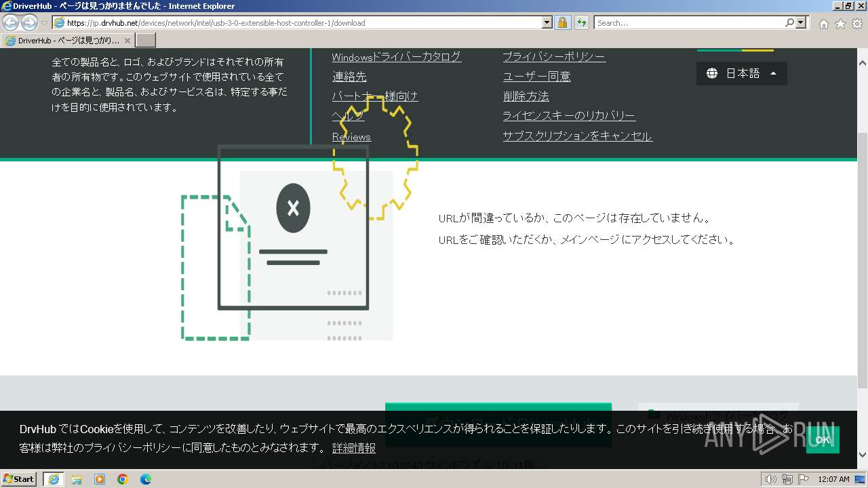Open the Windowsドライバーカタログ link
The height and width of the screenshot is (488, 868).
tap(397, 57)
